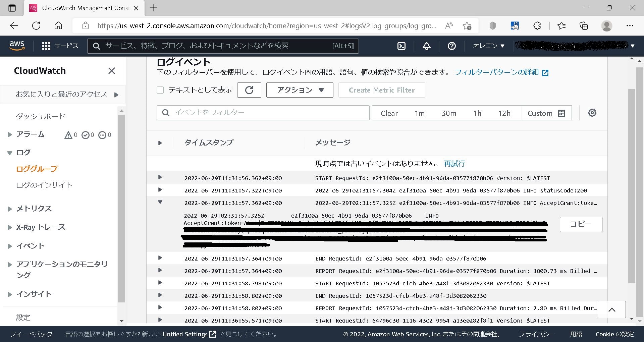Open the Custom time range calendar icon

[x=561, y=113]
